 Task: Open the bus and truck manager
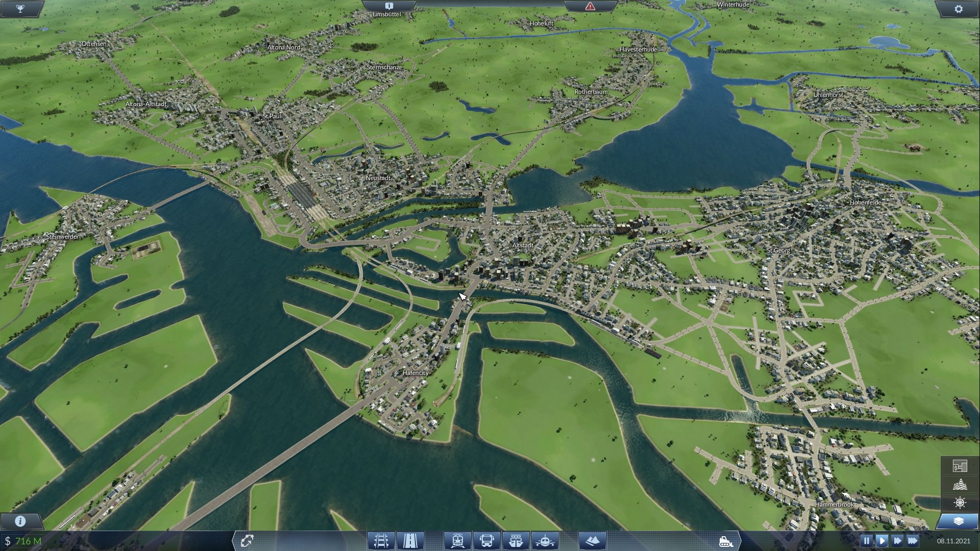coord(486,540)
